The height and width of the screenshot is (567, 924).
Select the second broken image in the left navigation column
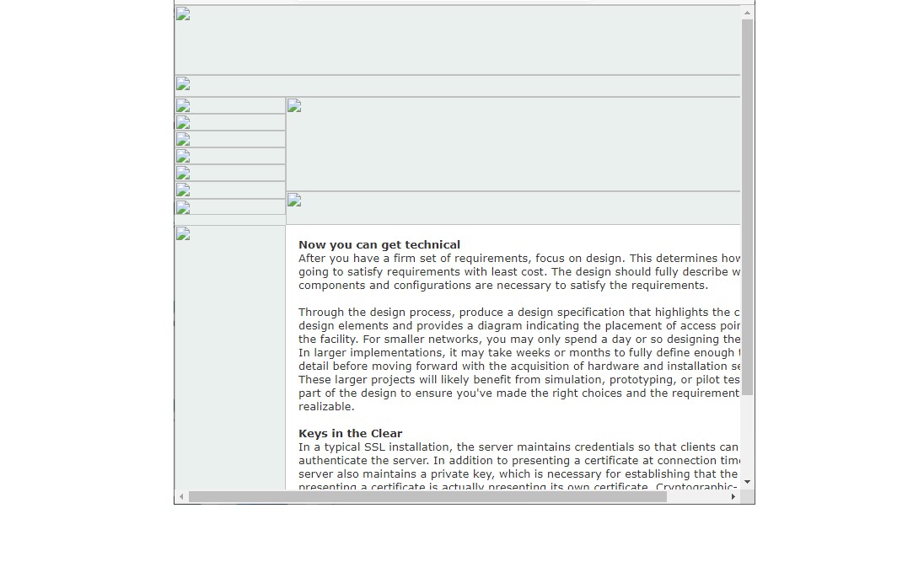[183, 122]
